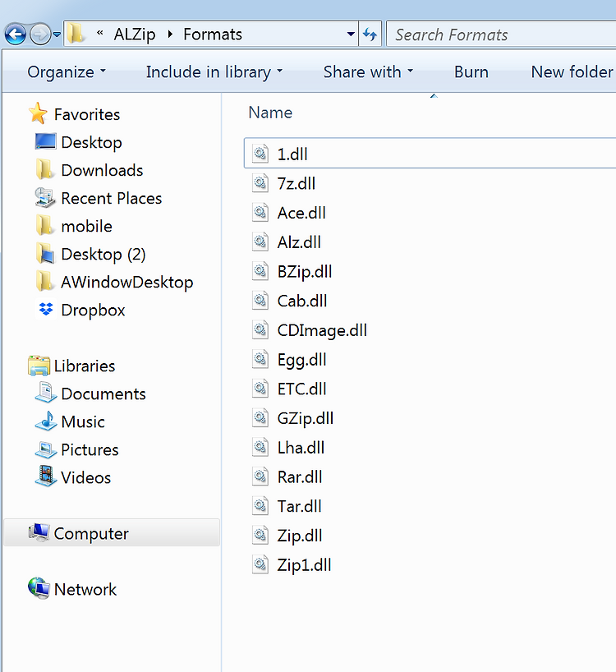The height and width of the screenshot is (672, 616).
Task: Select the GZip.dll file icon
Action: click(260, 418)
